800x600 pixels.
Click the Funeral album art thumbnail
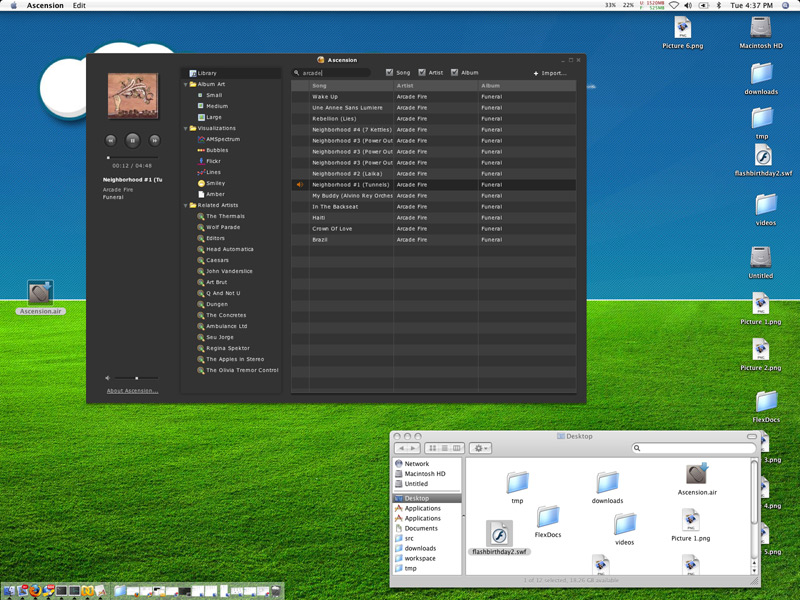tap(133, 96)
